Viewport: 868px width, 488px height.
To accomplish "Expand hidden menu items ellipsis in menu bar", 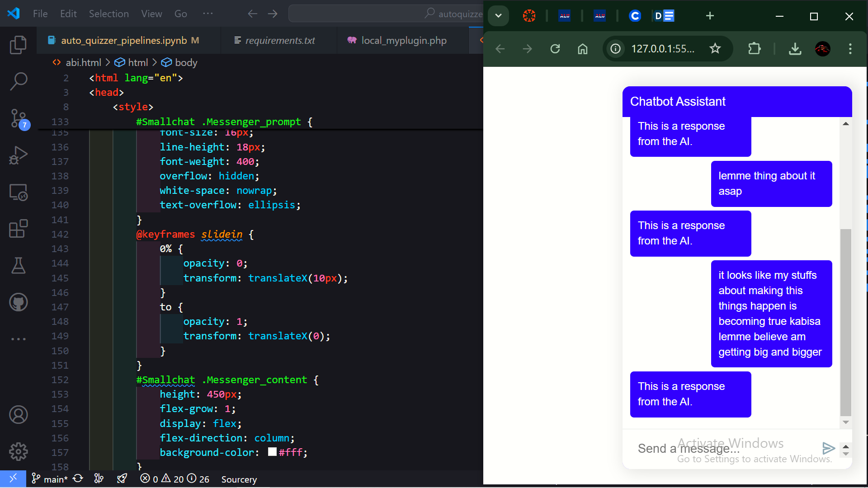I will [x=208, y=14].
